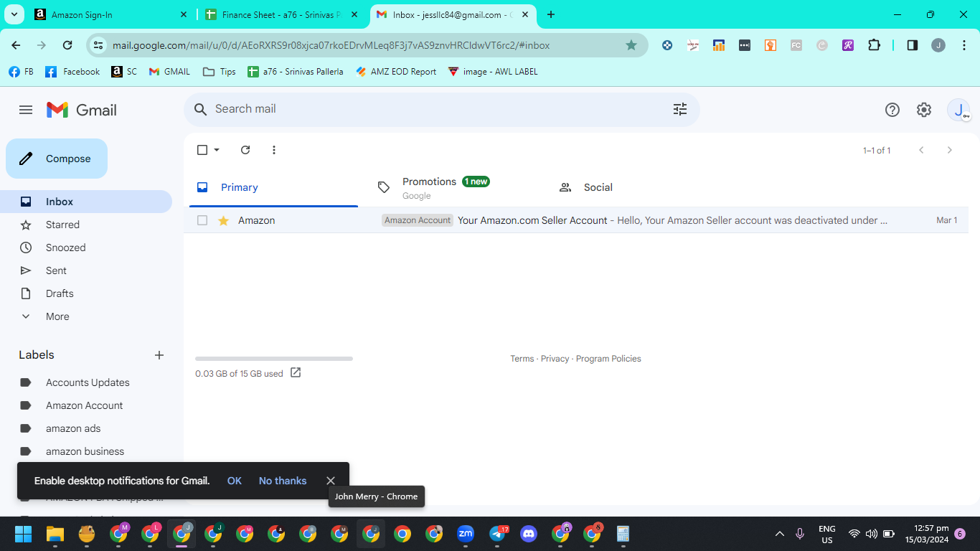
Task: Click the Gmail logo
Action: click(82, 110)
